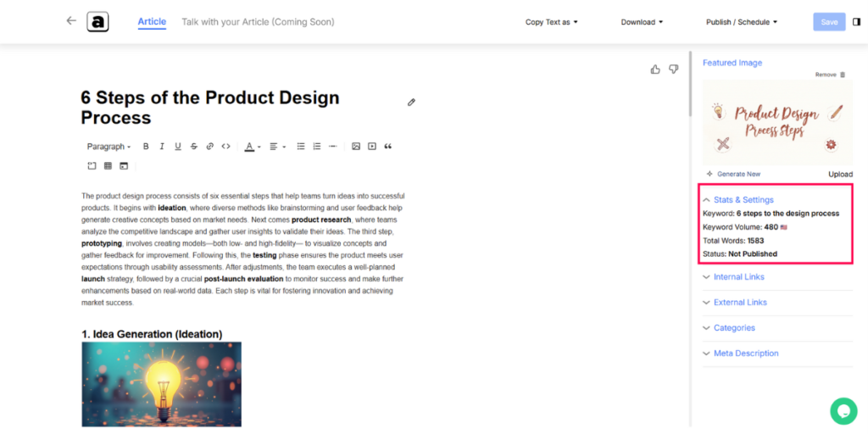
Task: Click the Featured Image heading
Action: coord(732,63)
